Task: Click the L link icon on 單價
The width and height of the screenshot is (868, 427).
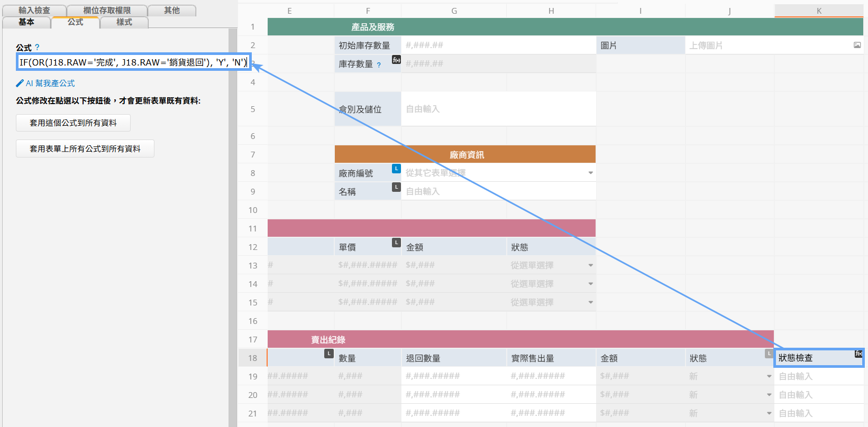Action: (396, 243)
